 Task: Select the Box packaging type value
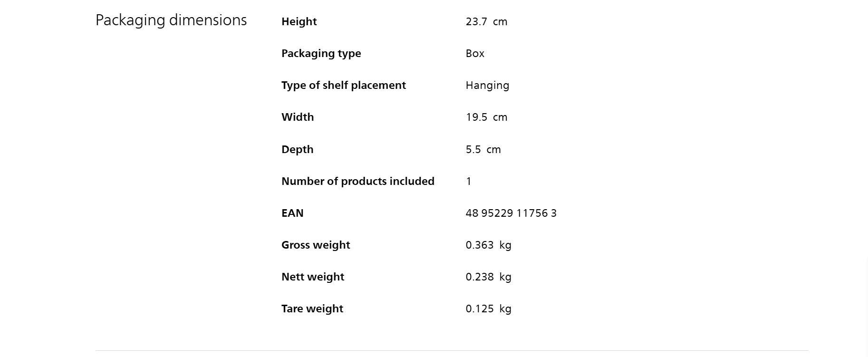[475, 54]
